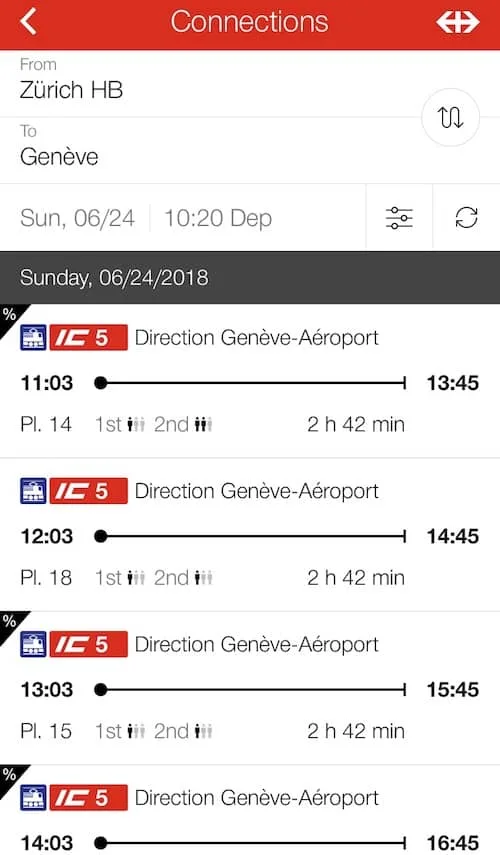Tap the Sunday, 06/24/2018 date header

tap(250, 278)
